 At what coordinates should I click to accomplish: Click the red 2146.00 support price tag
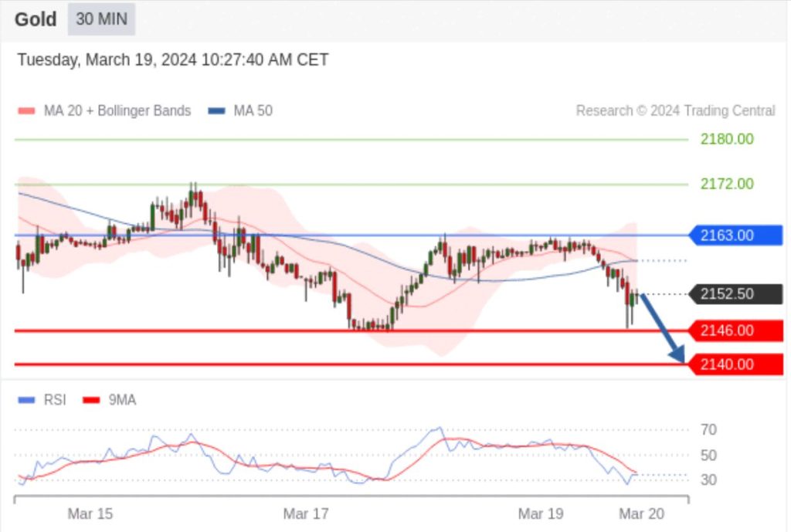point(735,330)
